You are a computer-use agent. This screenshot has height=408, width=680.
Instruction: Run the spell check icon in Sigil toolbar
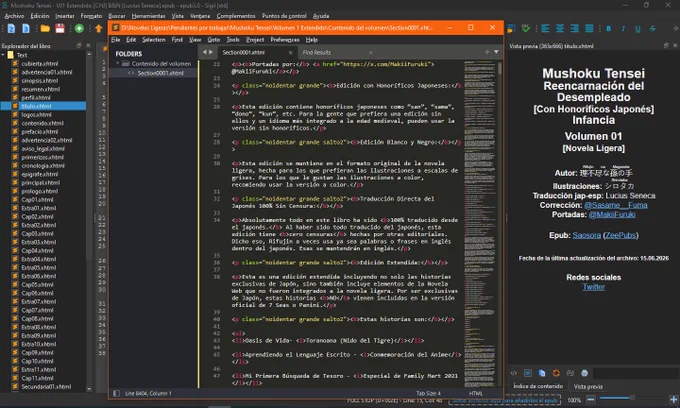point(526,29)
